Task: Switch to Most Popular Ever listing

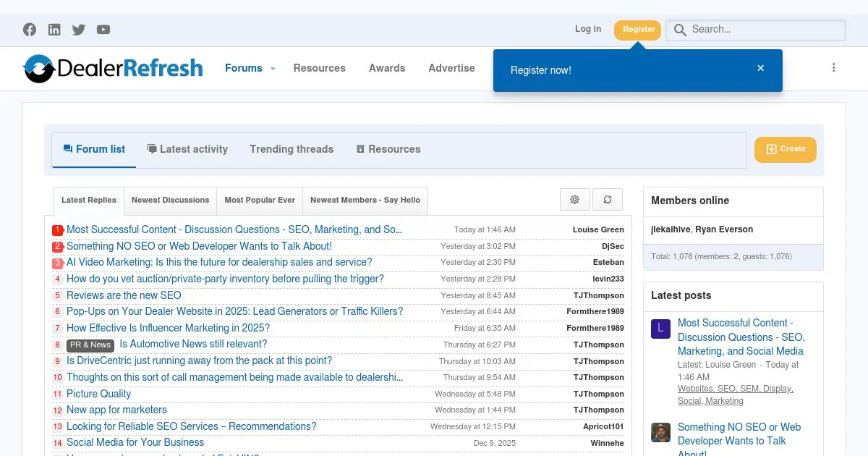Action: click(x=259, y=200)
